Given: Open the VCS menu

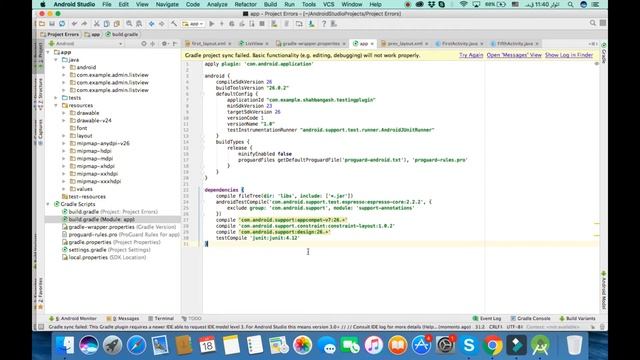Looking at the screenshot, I should coord(329,4).
